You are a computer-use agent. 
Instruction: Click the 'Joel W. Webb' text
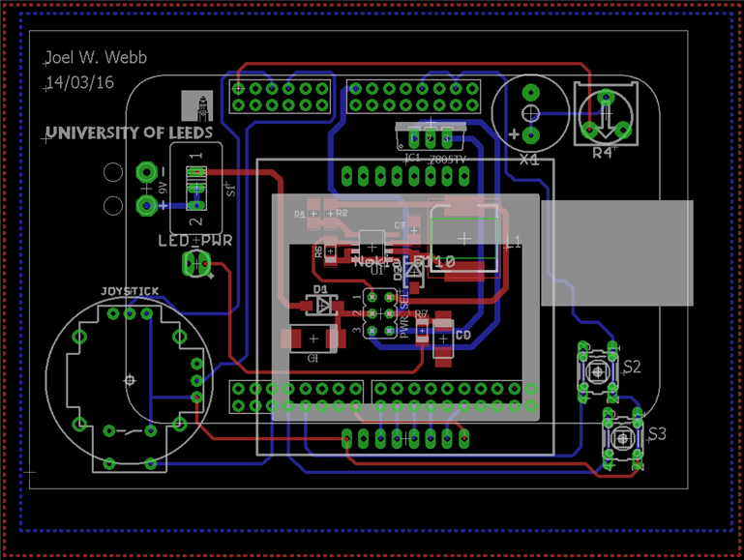tap(96, 58)
